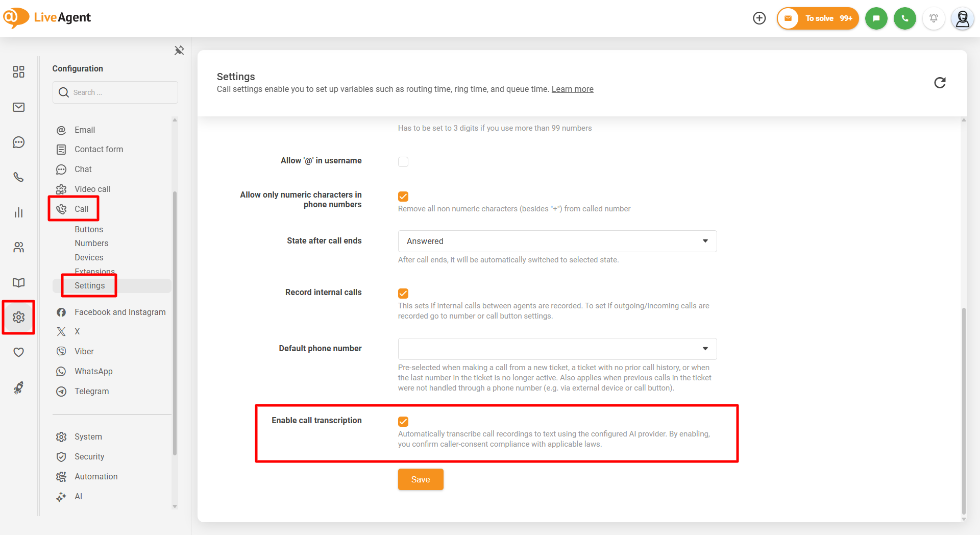Open the Knowledge base book icon
Viewport: 980px width, 535px height.
tap(19, 282)
